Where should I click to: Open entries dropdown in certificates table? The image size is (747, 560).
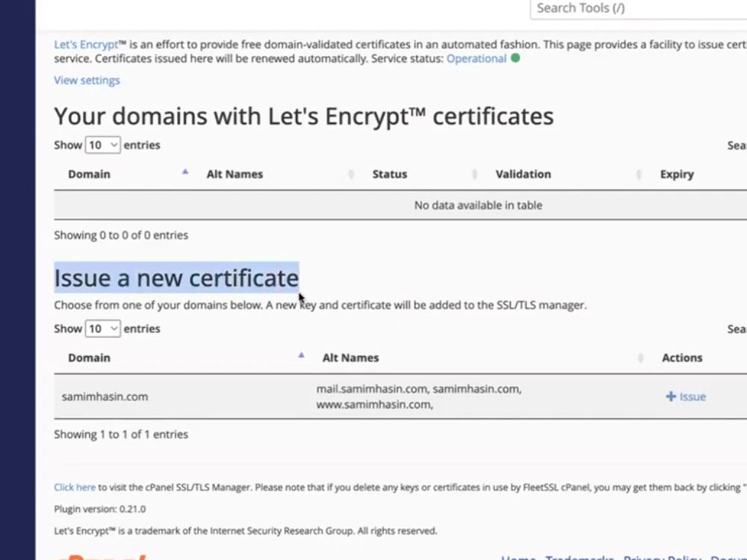[x=102, y=145]
